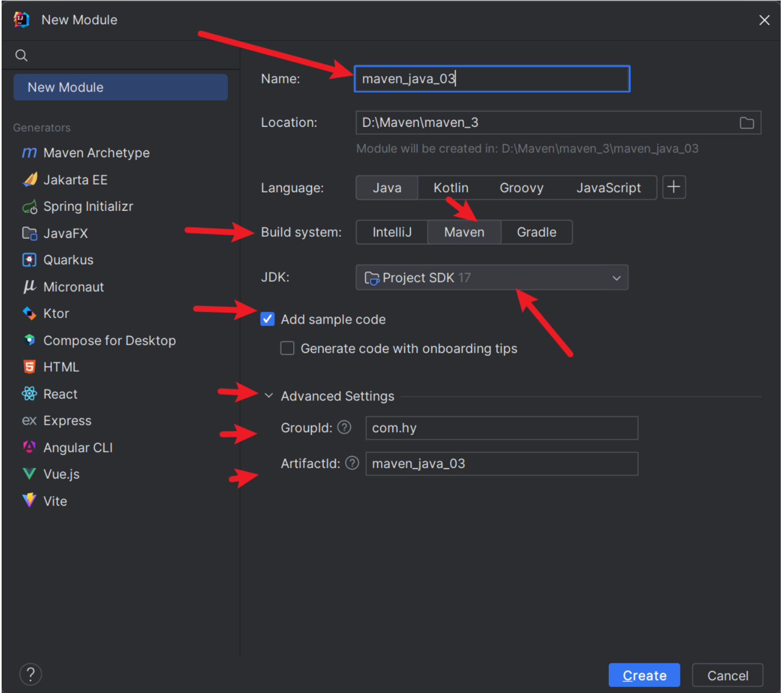Select Ktor generator
Viewport: 784px width, 693px height.
(x=56, y=313)
